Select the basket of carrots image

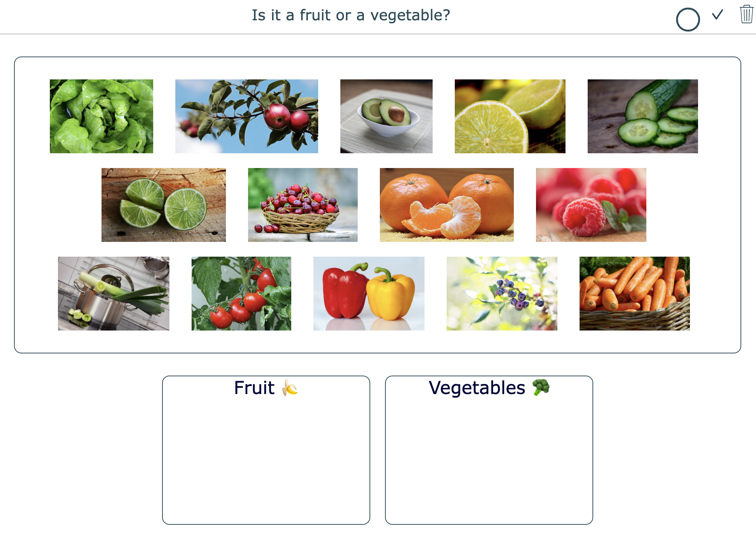pos(635,294)
